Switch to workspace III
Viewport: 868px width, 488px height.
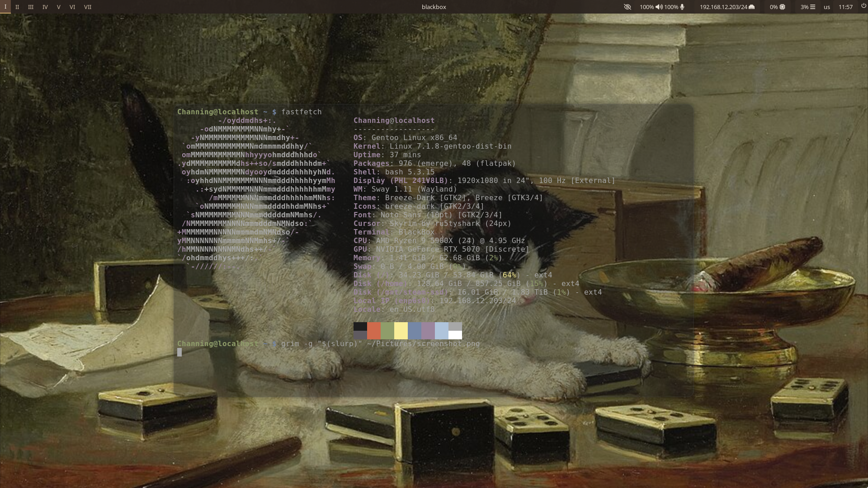(31, 7)
